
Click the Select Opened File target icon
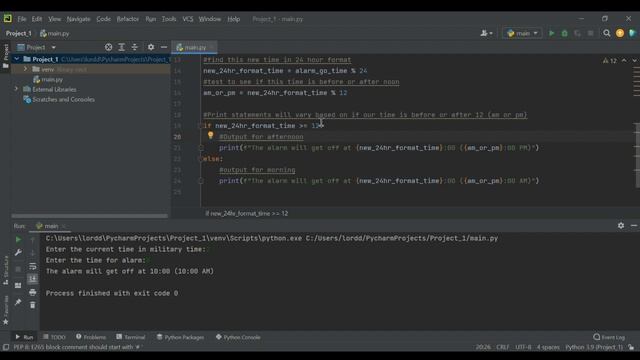tap(109, 47)
